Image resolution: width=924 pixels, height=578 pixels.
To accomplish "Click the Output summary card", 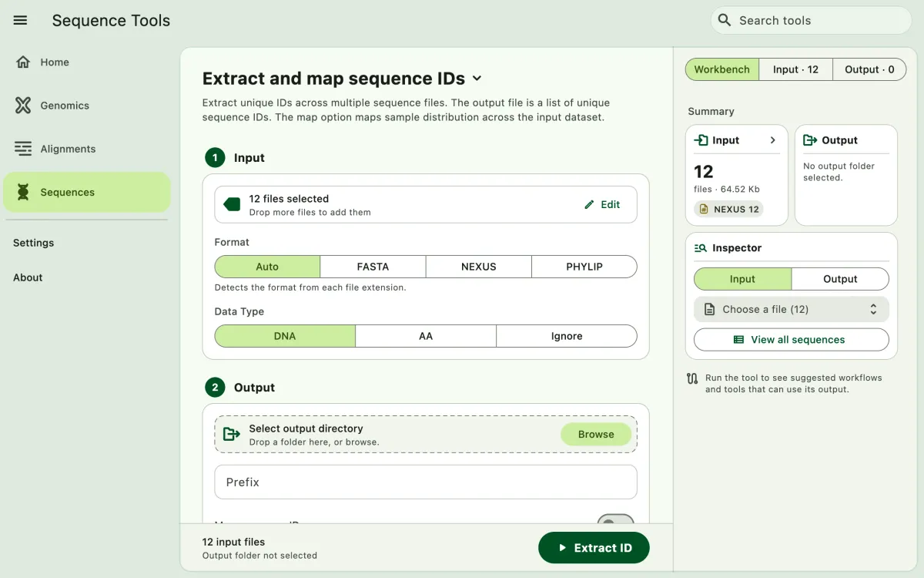I will [846, 175].
